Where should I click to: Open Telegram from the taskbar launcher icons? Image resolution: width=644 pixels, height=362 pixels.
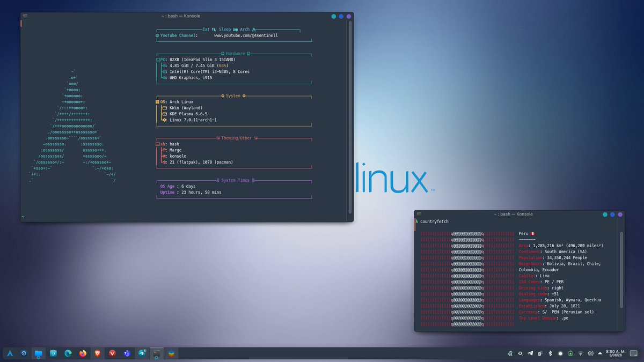[x=142, y=353]
